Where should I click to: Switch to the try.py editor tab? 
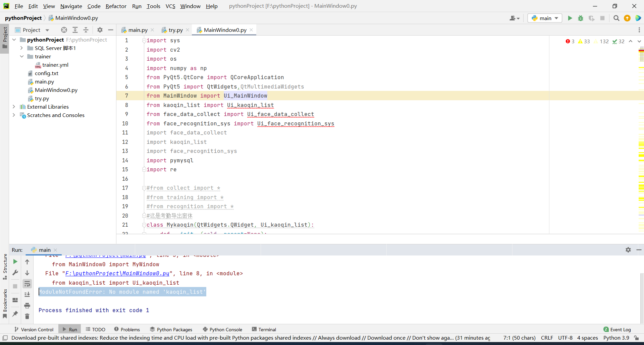point(175,30)
